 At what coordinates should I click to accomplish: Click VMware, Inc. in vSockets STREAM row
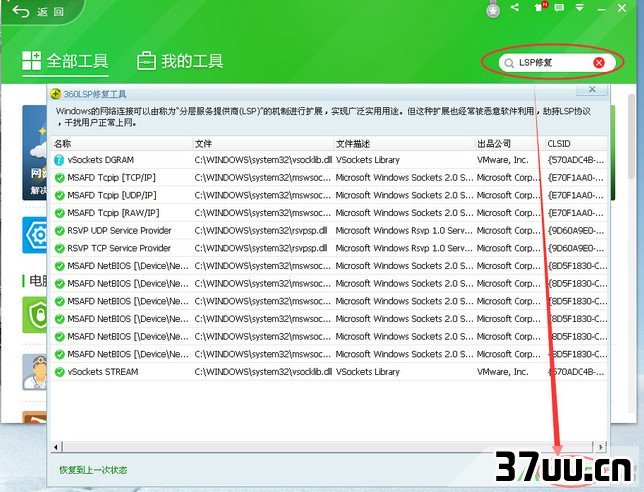click(502, 372)
